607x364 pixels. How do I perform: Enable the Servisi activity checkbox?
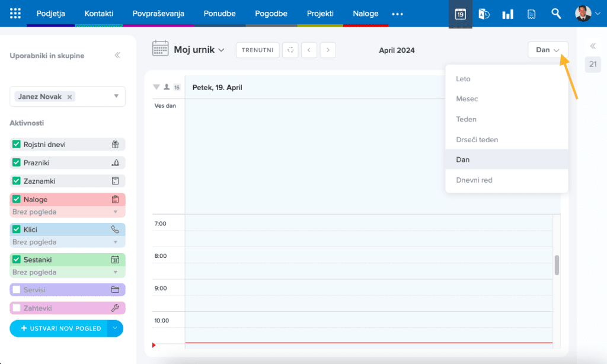coord(17,290)
